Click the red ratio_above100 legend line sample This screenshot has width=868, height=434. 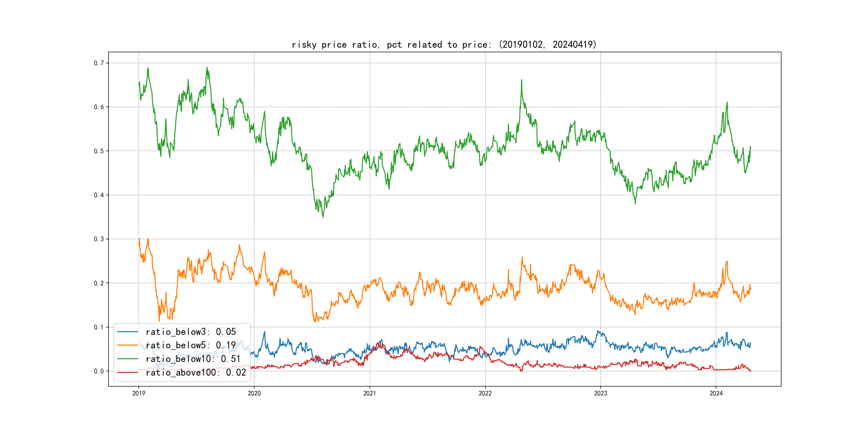pyautogui.click(x=127, y=372)
